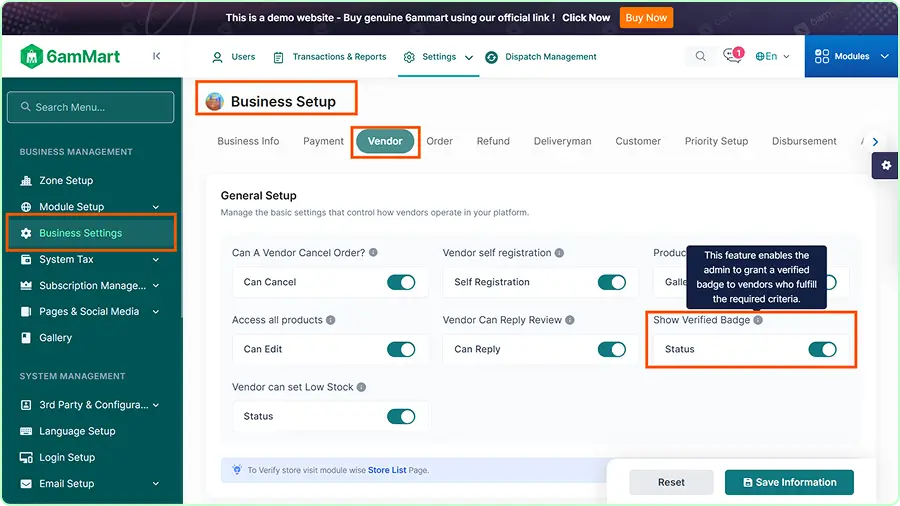Click the Subscription Management crown icon

26,285
